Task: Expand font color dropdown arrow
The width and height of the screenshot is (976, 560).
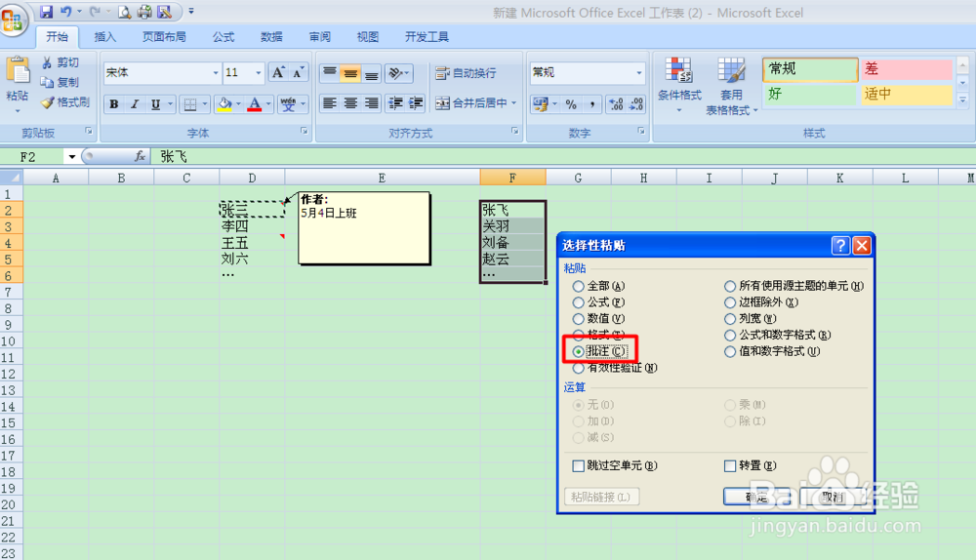Action: pos(268,104)
